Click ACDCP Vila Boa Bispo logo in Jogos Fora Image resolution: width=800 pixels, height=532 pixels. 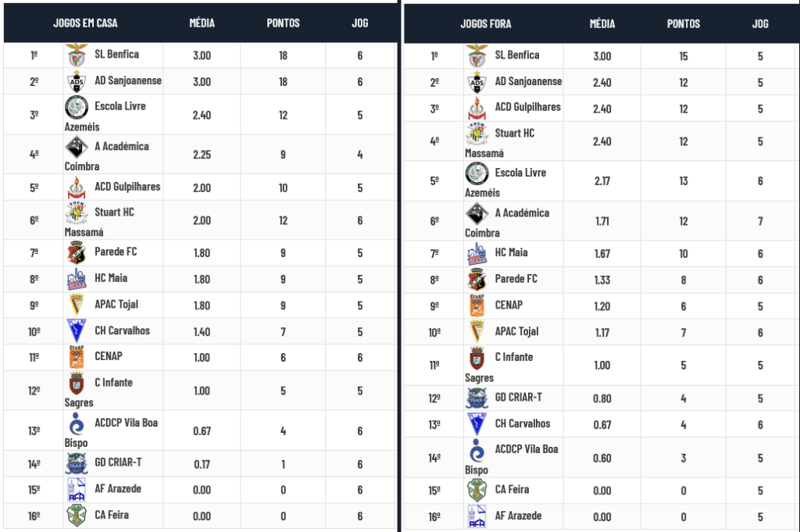click(x=476, y=451)
